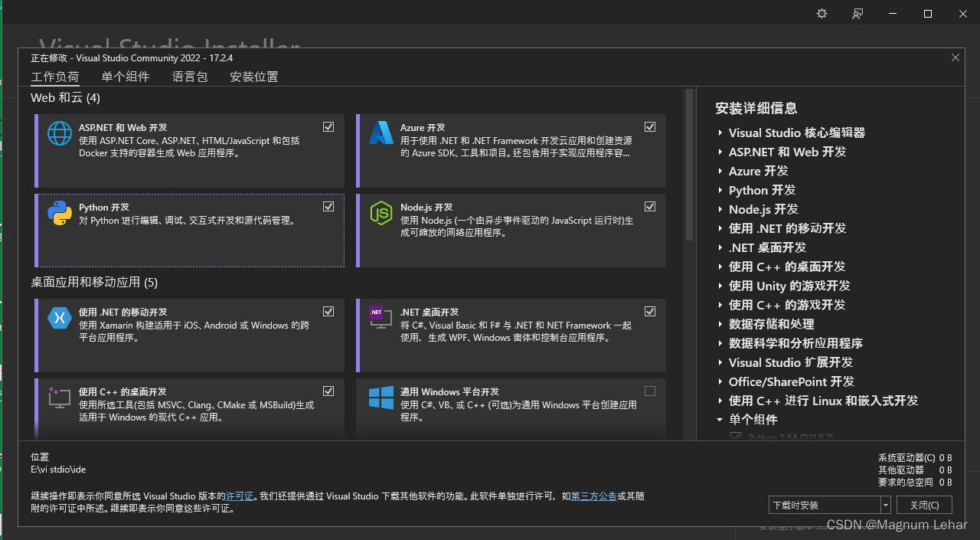Uncheck 使用 C++ 的桌面开发 checkbox
Viewport: 980px width, 540px height.
pos(328,391)
